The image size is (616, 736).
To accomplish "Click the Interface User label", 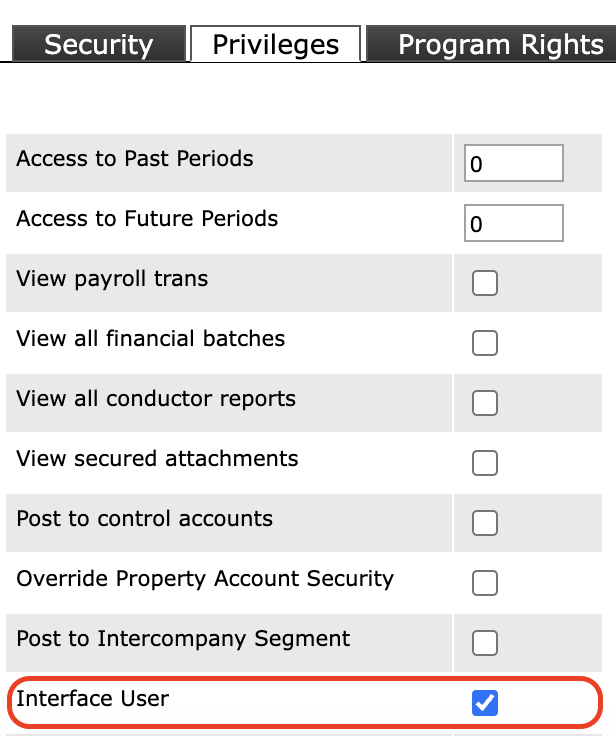I will click(x=92, y=698).
